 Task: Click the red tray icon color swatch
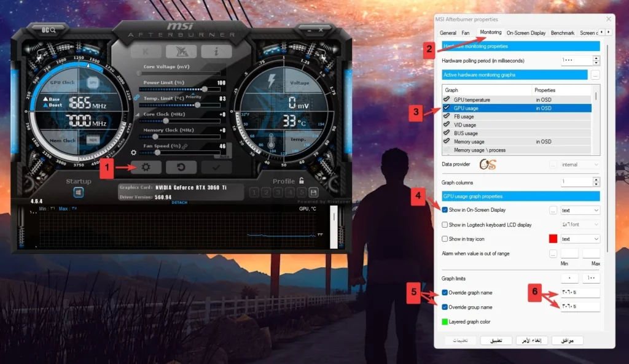(x=553, y=239)
